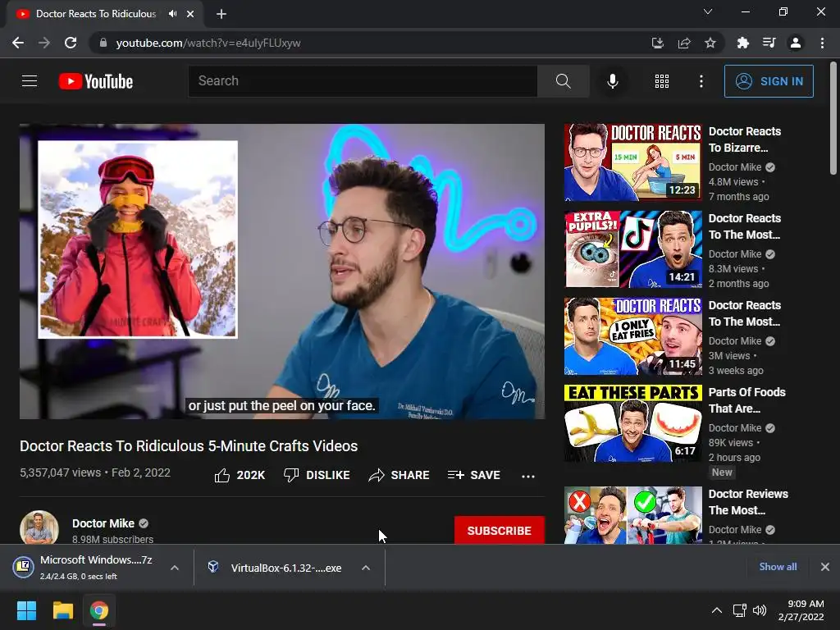
Task: Expand the tab search chevron
Action: pyautogui.click(x=708, y=11)
